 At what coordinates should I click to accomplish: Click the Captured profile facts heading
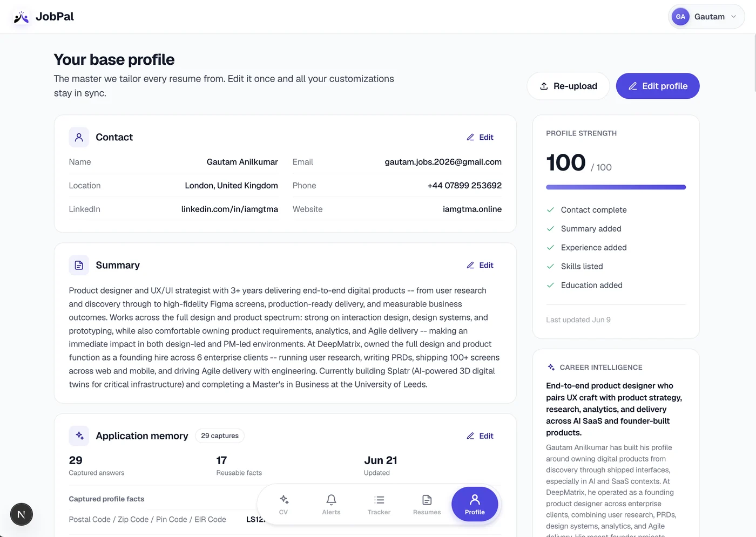pos(106,499)
